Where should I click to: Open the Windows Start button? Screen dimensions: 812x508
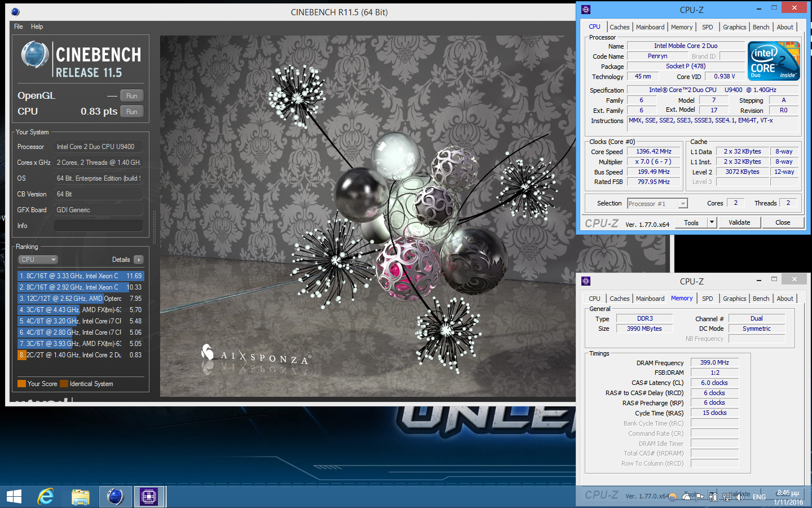tap(14, 497)
